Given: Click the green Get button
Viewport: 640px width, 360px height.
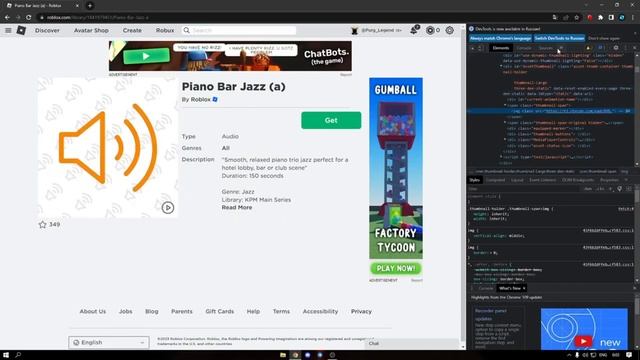Looking at the screenshot, I should (x=331, y=120).
